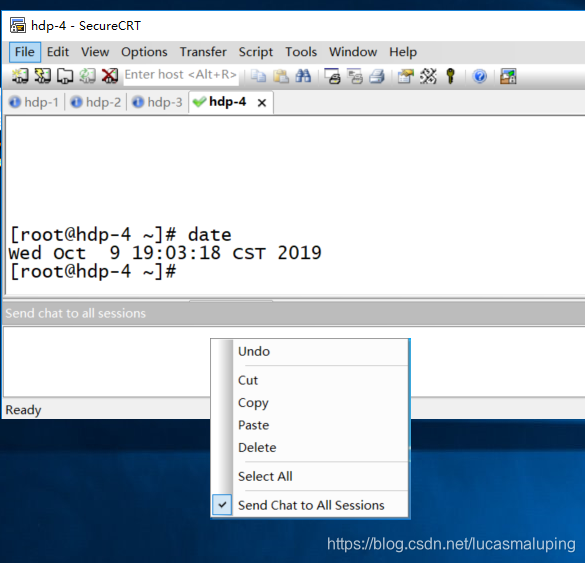The width and height of the screenshot is (585, 563).
Task: Click the Reconnect toolbar icon
Action: pyautogui.click(x=87, y=76)
